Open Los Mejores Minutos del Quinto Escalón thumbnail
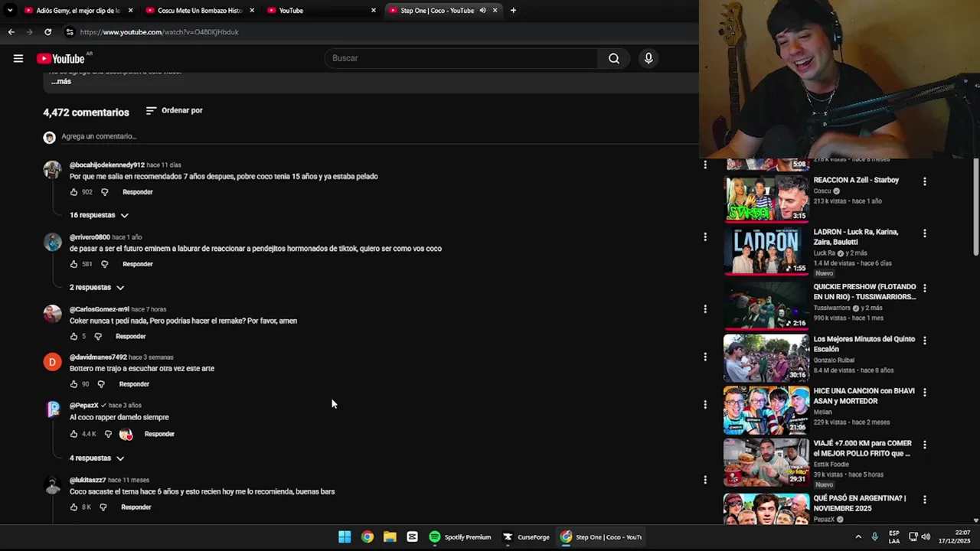The image size is (980, 551). [x=766, y=357]
